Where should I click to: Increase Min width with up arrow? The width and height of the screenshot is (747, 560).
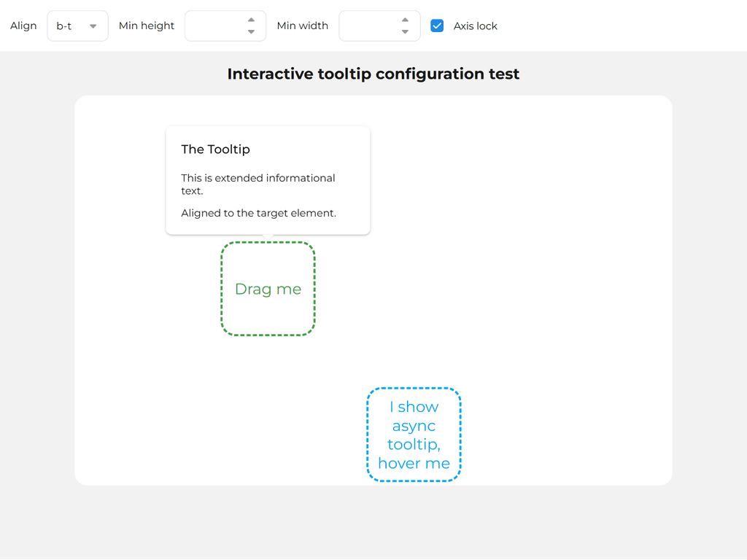405,20
